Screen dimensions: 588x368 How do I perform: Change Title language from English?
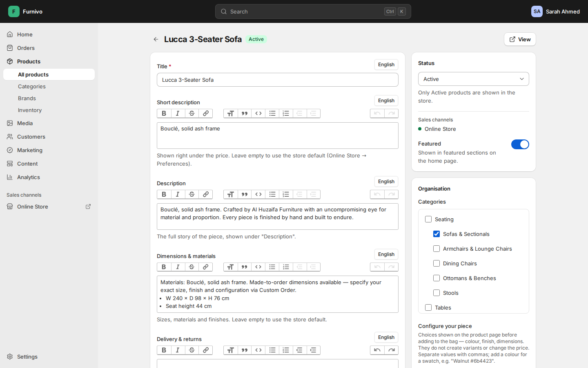coord(386,65)
